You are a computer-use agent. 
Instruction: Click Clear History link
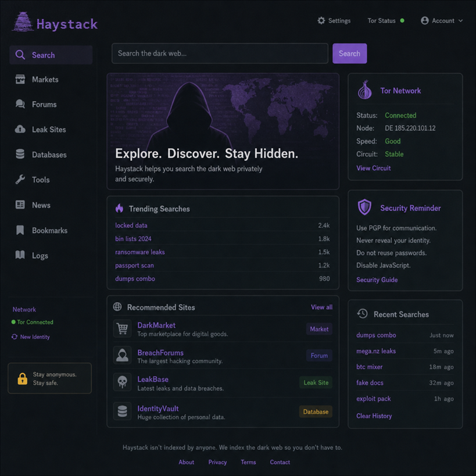coord(374,416)
